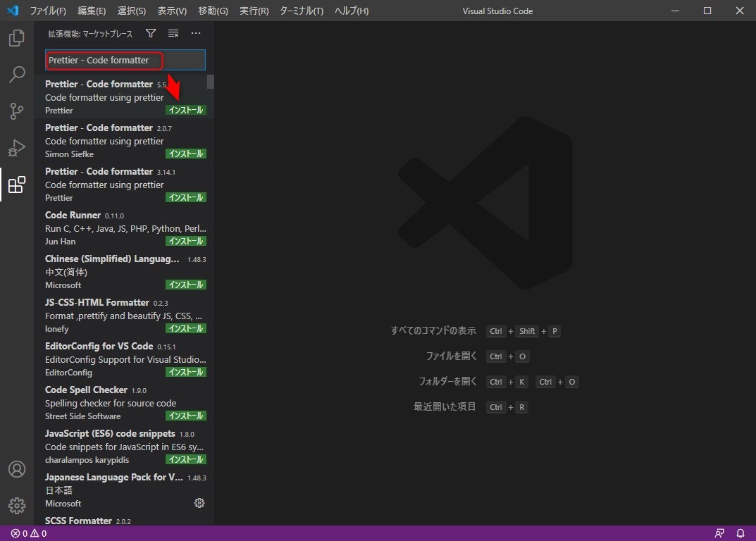Click publisher name Street Side Software
Image resolution: width=756 pixels, height=541 pixels.
click(83, 416)
